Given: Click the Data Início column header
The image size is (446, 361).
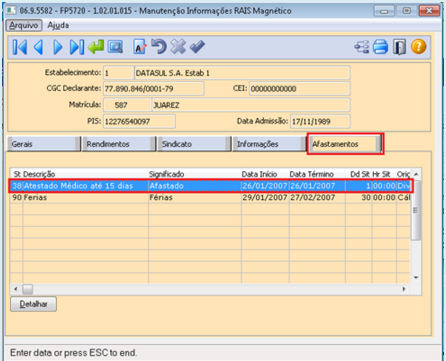Looking at the screenshot, I should coord(265,174).
